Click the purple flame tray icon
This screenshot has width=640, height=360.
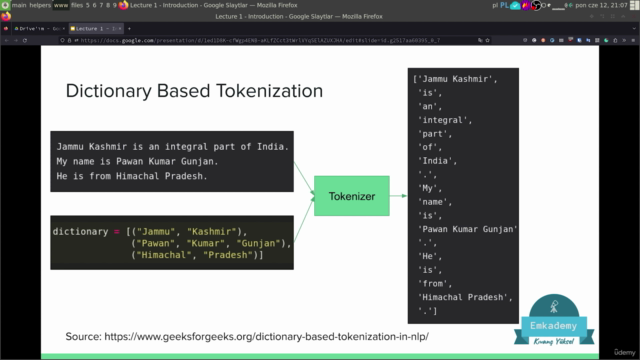(x=526, y=5)
